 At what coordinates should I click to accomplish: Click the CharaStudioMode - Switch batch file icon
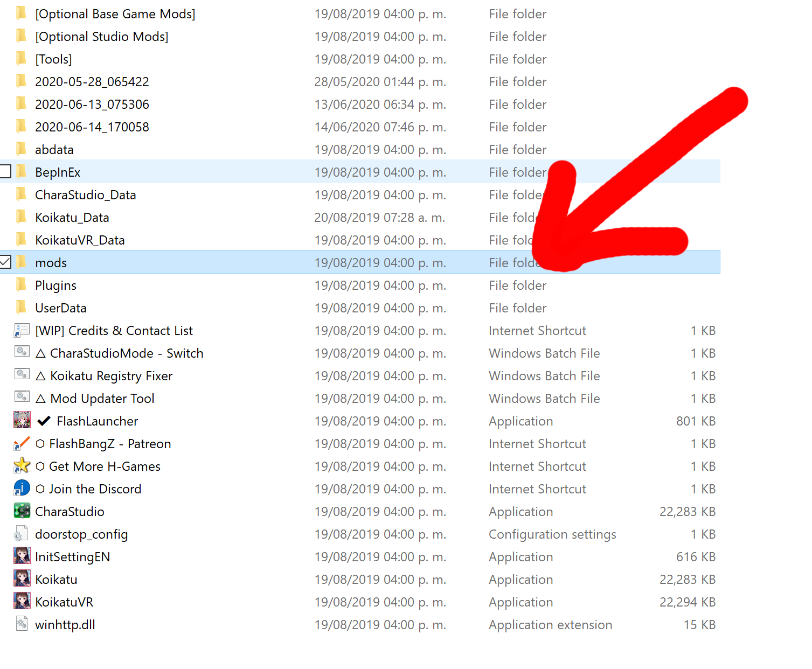22,352
